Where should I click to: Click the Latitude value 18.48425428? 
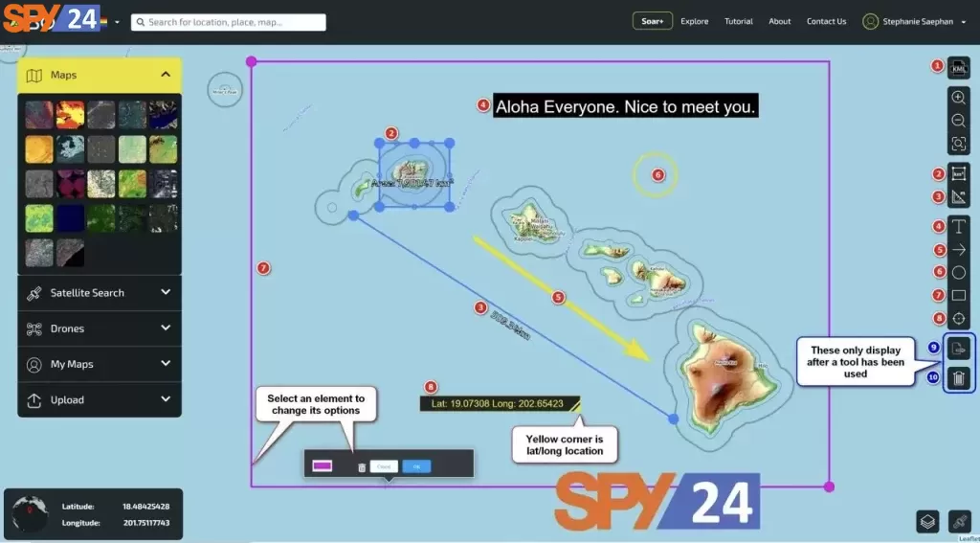pos(145,507)
